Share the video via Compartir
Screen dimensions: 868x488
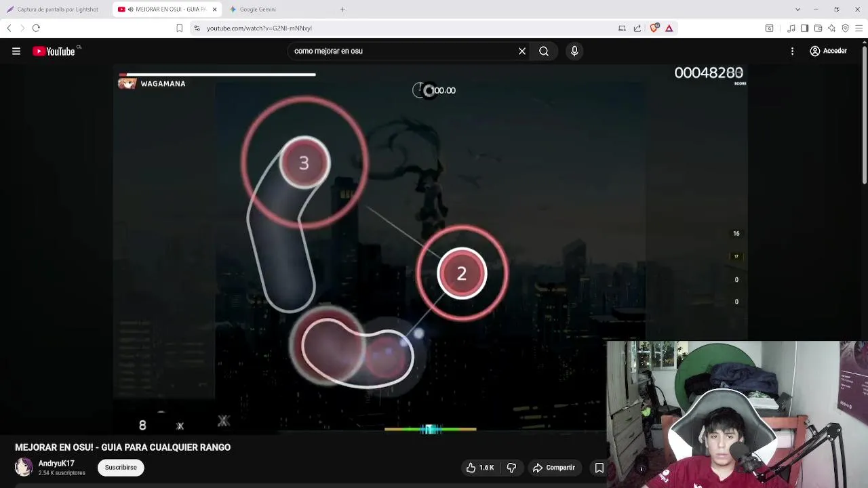[x=554, y=468]
